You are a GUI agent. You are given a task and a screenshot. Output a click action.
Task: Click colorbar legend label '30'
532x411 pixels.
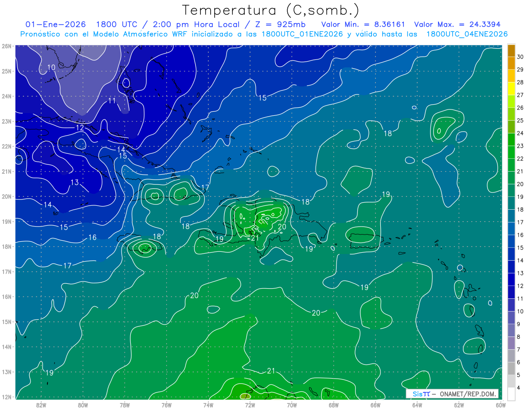[520, 57]
